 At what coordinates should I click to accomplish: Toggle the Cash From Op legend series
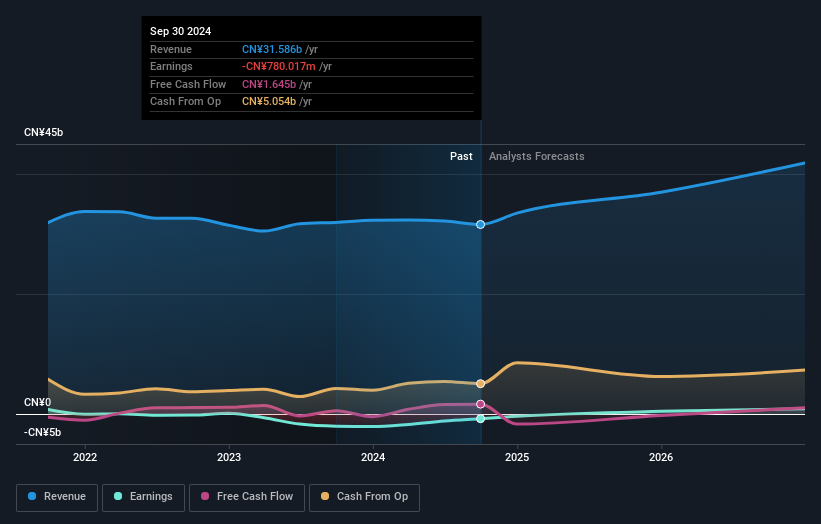(x=364, y=497)
